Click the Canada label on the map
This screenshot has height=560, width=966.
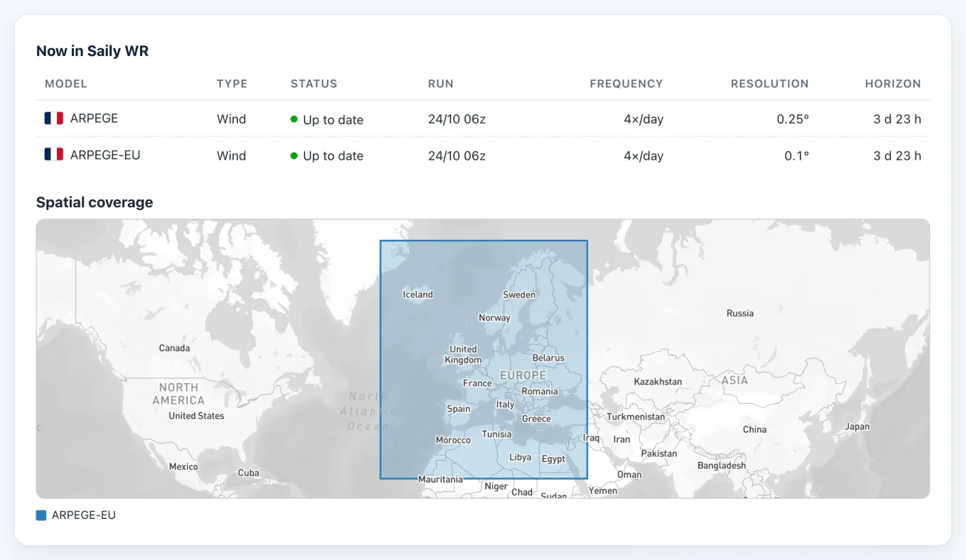pyautogui.click(x=174, y=348)
